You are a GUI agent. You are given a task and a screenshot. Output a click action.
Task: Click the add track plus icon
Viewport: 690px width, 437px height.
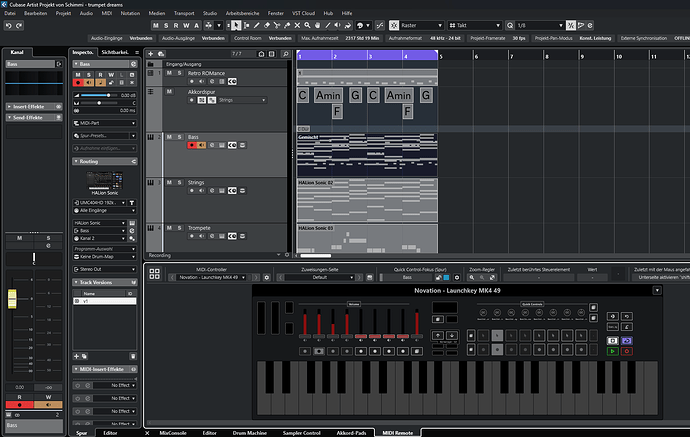[150, 53]
